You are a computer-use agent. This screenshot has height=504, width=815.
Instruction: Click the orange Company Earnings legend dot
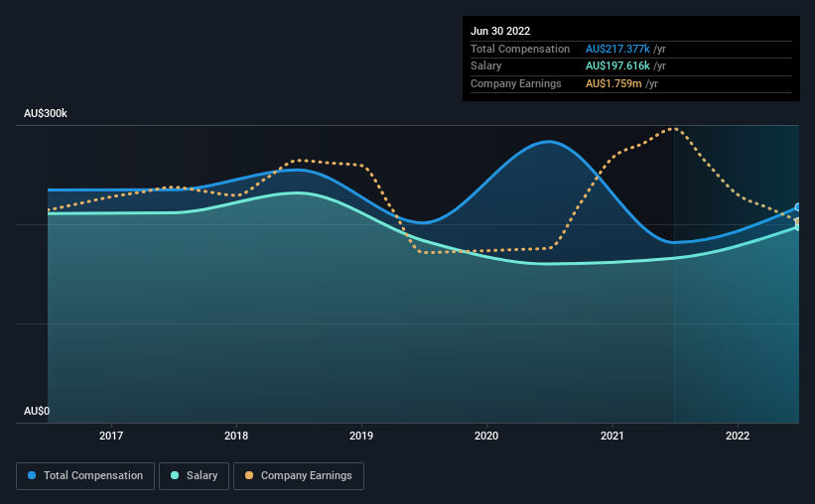[249, 475]
